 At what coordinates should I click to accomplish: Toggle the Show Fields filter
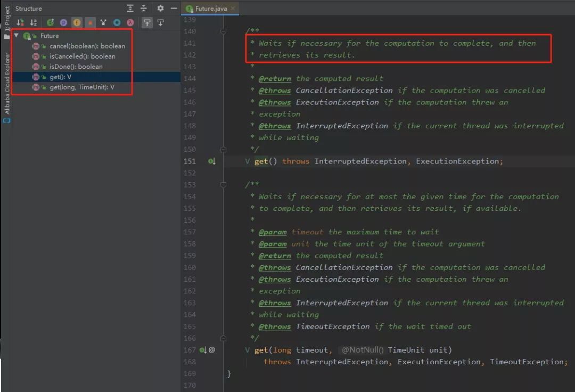tap(77, 23)
